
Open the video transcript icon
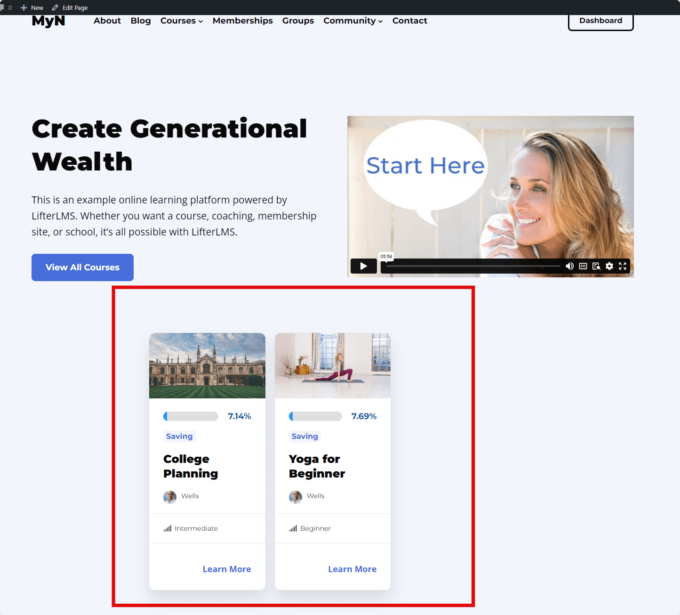pyautogui.click(x=596, y=266)
